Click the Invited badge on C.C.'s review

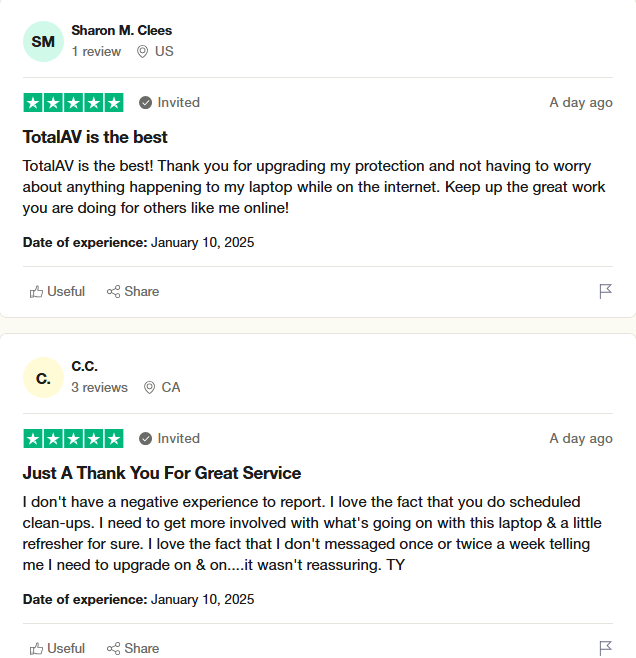170,438
